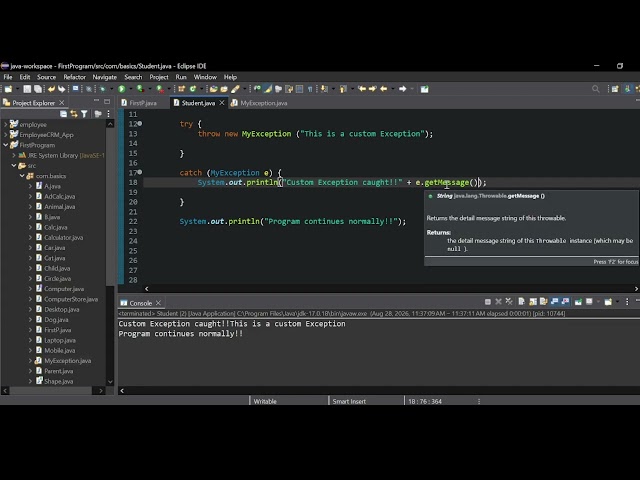Close the Student.java tab
The width and height of the screenshot is (640, 480).
[222, 103]
